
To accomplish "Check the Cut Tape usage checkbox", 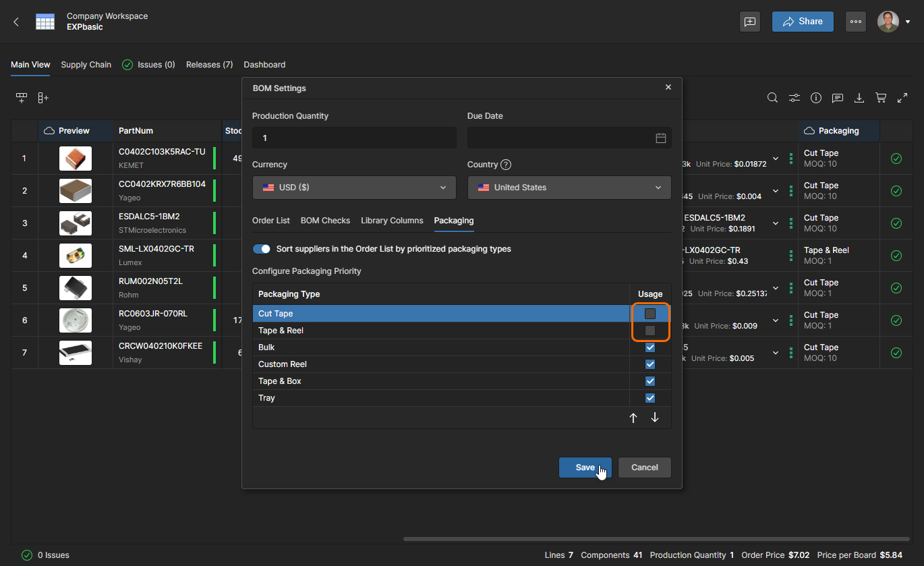I will (x=650, y=314).
